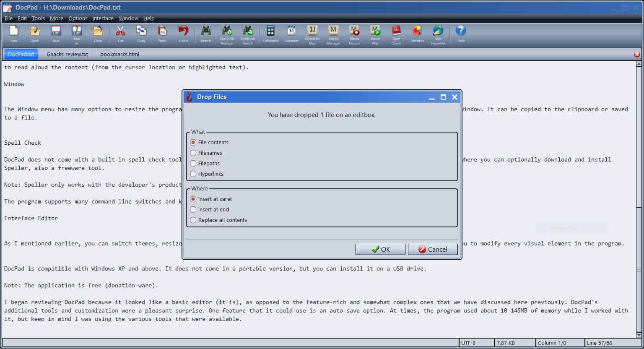The width and height of the screenshot is (644, 349).
Task: Click the "Spell Check" heading in the text
Action: click(23, 143)
